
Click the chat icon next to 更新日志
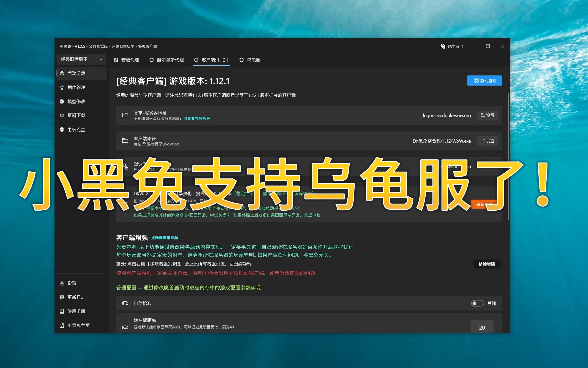point(62,297)
